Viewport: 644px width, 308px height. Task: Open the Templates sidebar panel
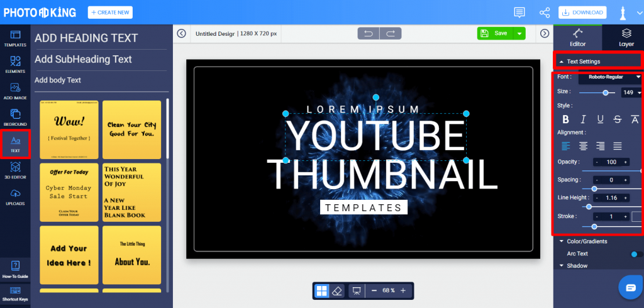[x=15, y=38]
